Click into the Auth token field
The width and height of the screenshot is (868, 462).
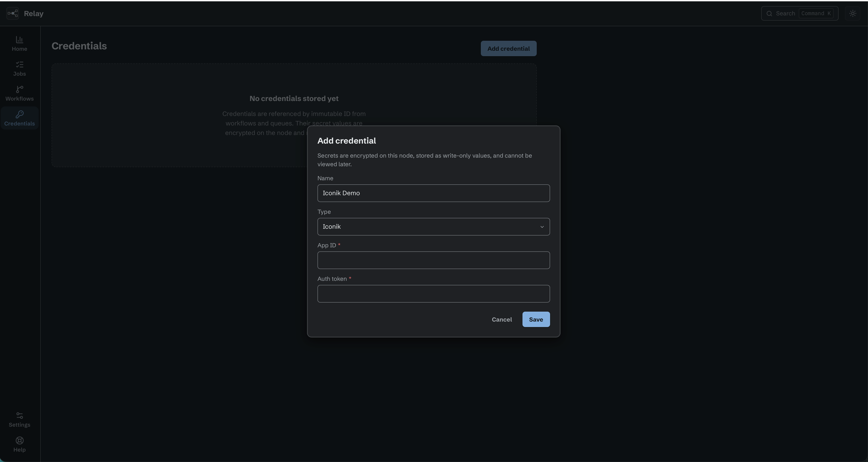click(434, 294)
